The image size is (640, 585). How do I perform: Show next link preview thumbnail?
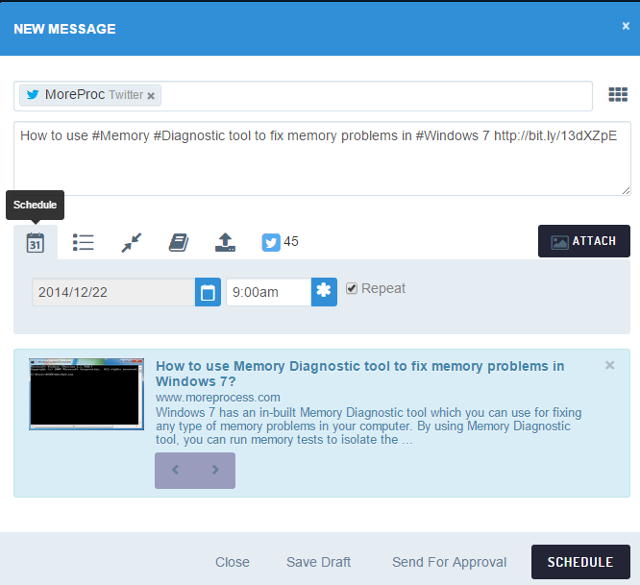coord(215,470)
